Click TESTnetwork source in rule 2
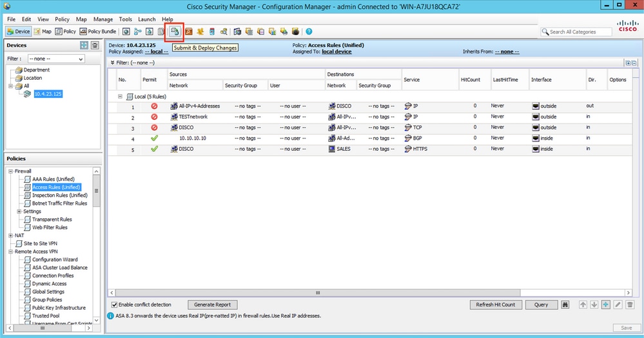The height and width of the screenshot is (338, 644). click(193, 117)
